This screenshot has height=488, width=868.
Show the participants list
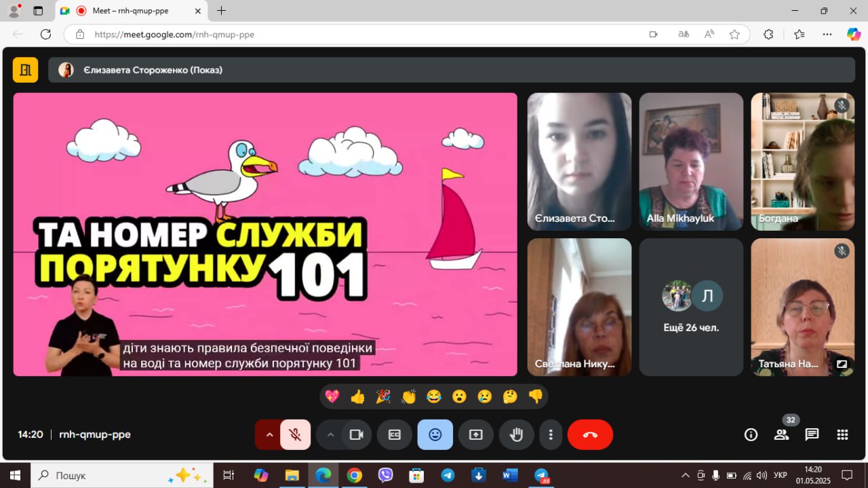(x=781, y=435)
